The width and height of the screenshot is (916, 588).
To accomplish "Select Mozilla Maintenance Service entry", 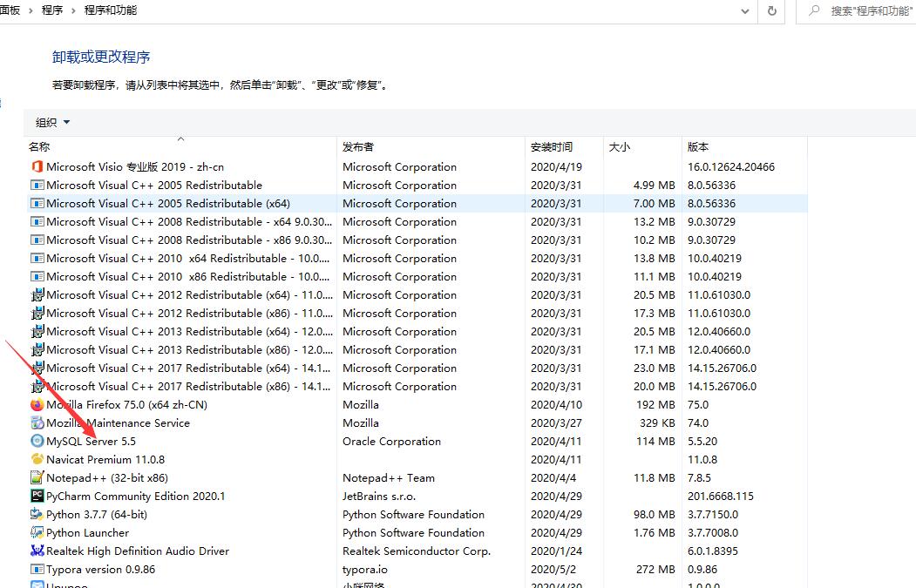I will click(118, 422).
